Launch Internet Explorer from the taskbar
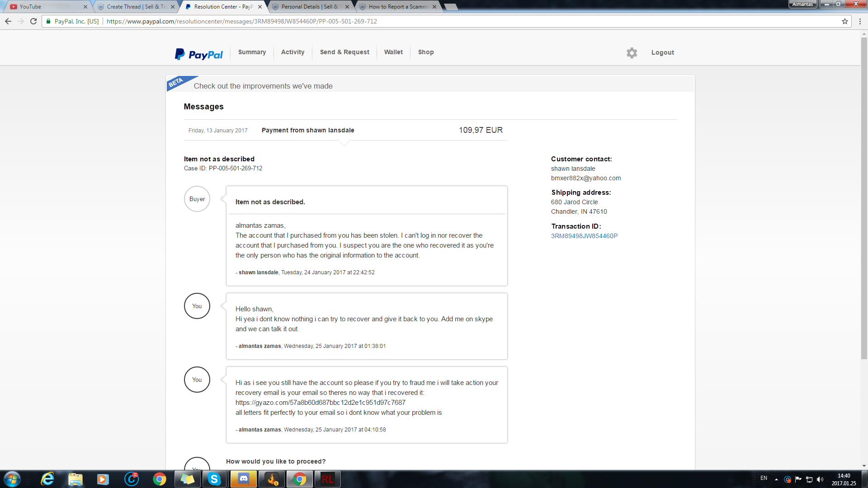 [x=47, y=479]
